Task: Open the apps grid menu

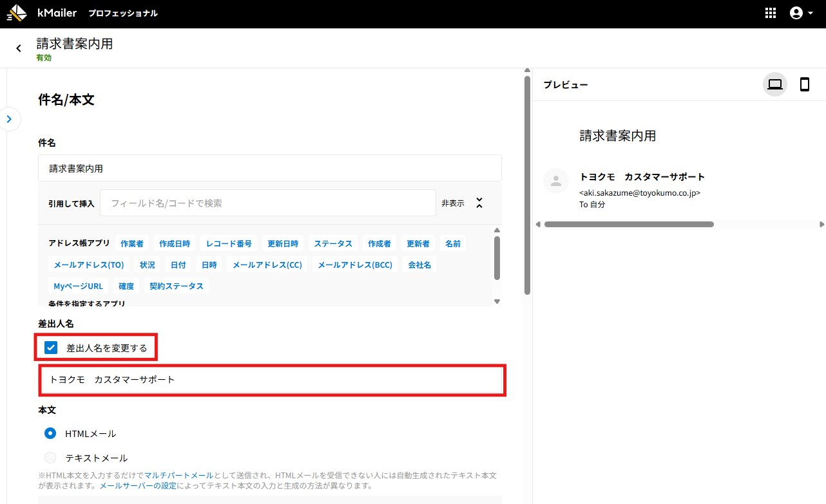Action: (x=770, y=13)
